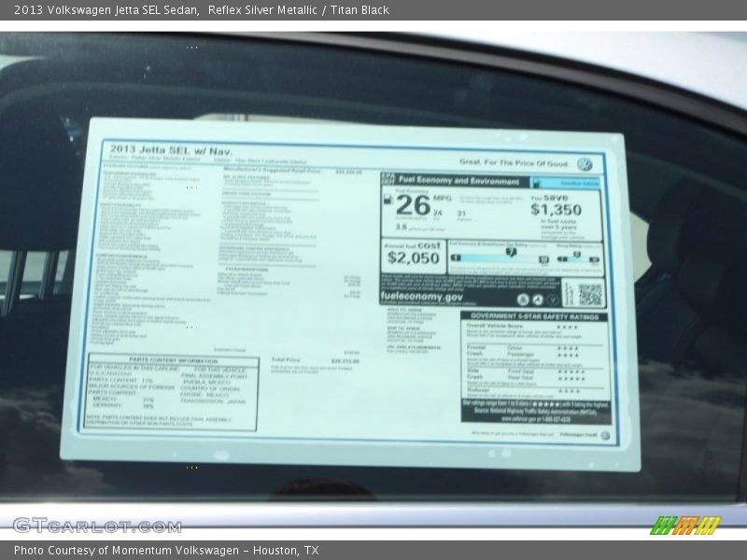Enable the Rollover four-star rating row
This screenshot has height=560, width=747.
[568, 391]
